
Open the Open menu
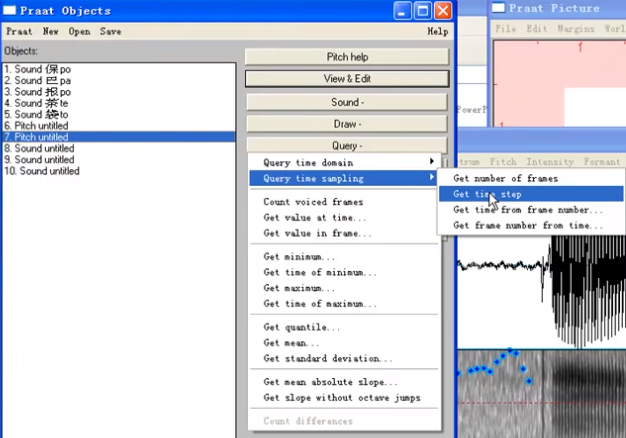[79, 32]
